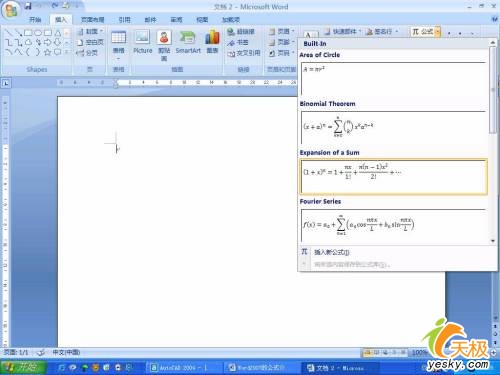Switch to the references tab
The width and height of the screenshot is (500, 375).
(124, 20)
